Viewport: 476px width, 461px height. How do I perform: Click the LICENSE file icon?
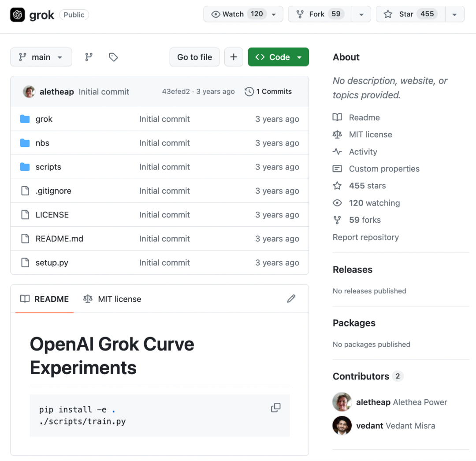(x=25, y=214)
